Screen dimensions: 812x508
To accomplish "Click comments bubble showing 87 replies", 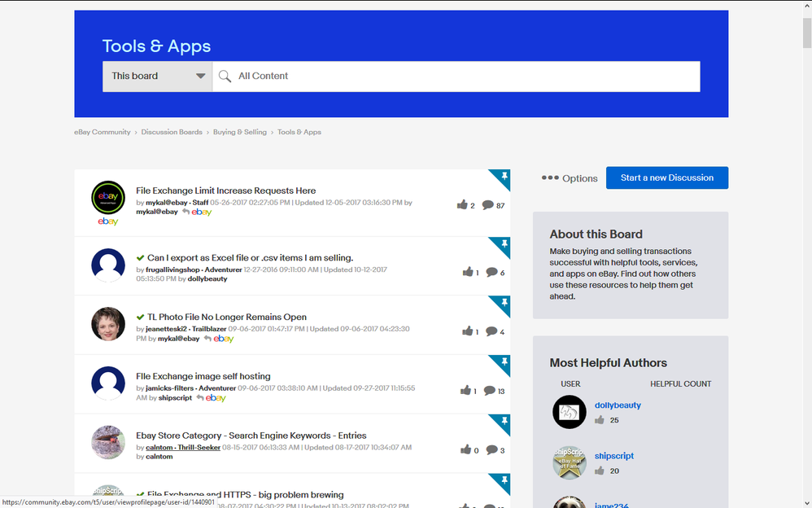I will [488, 205].
